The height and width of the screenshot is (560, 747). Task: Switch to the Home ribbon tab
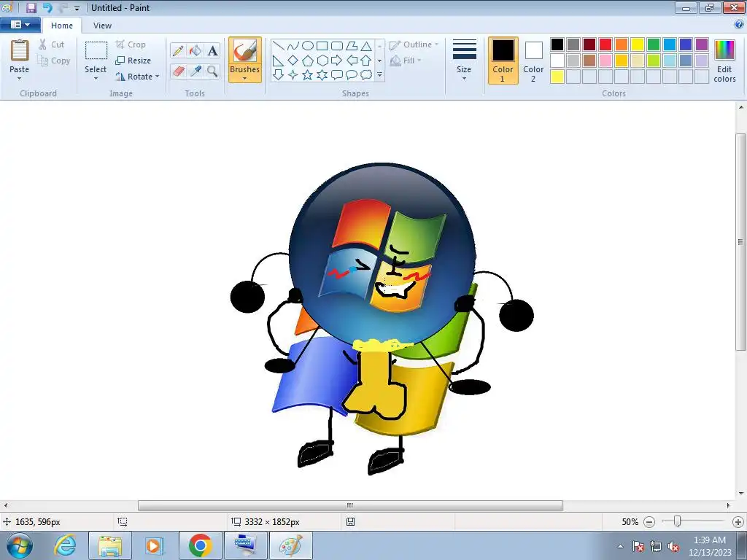(x=62, y=26)
